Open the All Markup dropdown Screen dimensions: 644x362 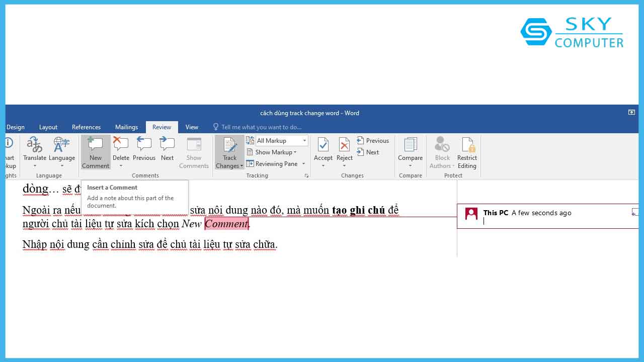[304, 140]
